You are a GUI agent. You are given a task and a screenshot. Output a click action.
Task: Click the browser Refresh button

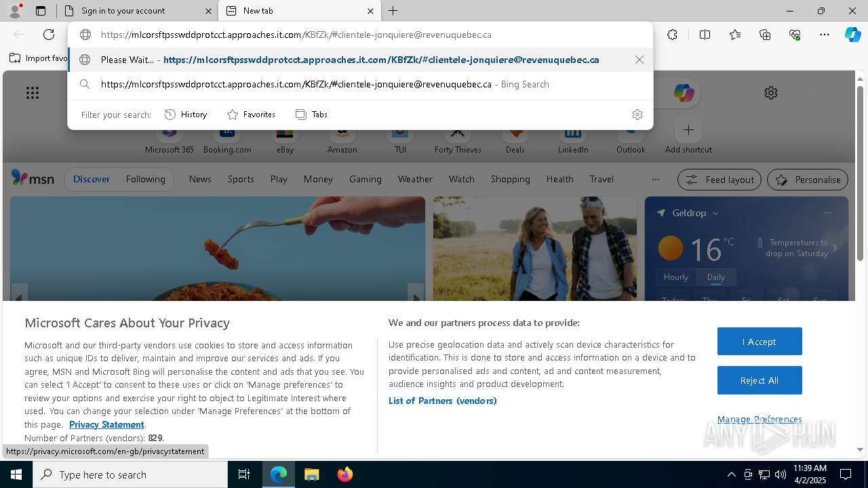(x=49, y=35)
